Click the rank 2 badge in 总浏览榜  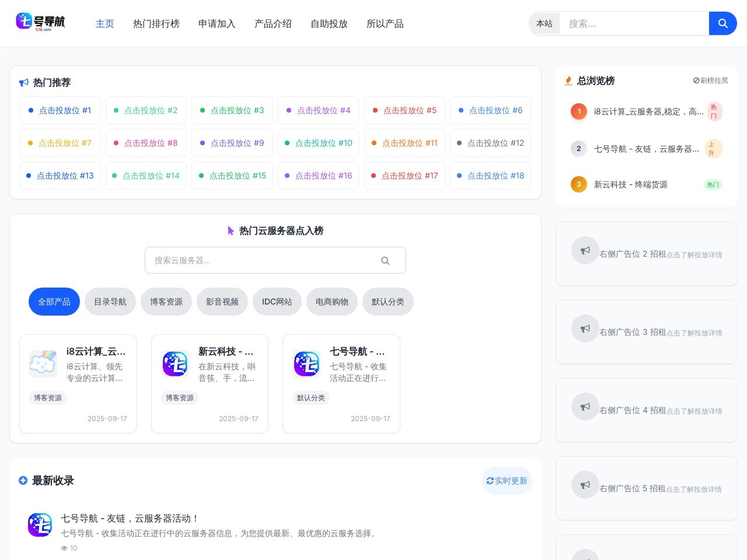[x=579, y=149]
